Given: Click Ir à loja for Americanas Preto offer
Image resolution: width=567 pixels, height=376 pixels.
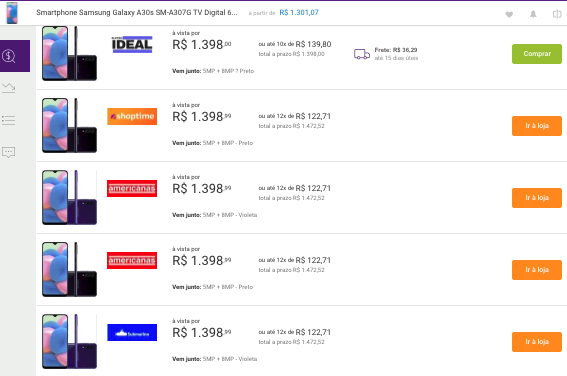Looking at the screenshot, I should tap(537, 270).
